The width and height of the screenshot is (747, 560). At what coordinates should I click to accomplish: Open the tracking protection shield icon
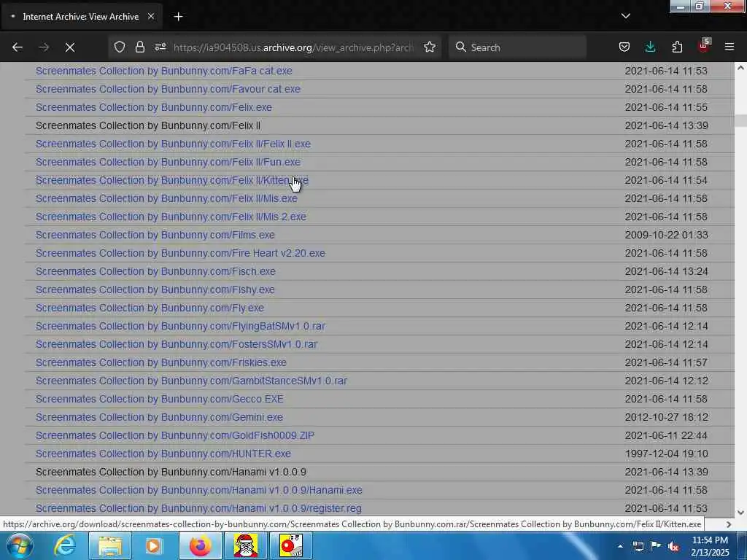(x=120, y=47)
